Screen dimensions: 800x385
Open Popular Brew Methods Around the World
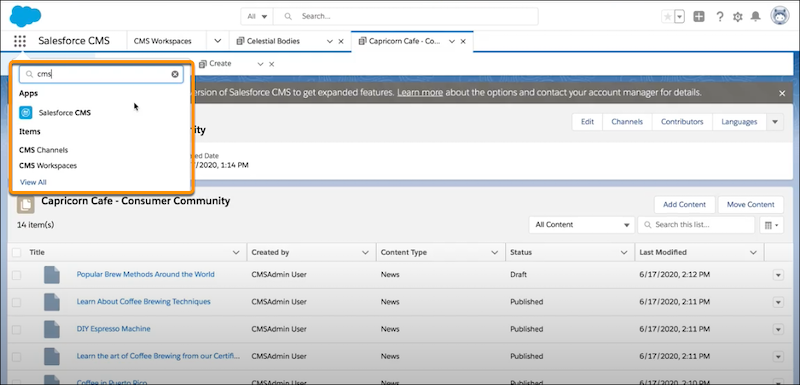145,274
